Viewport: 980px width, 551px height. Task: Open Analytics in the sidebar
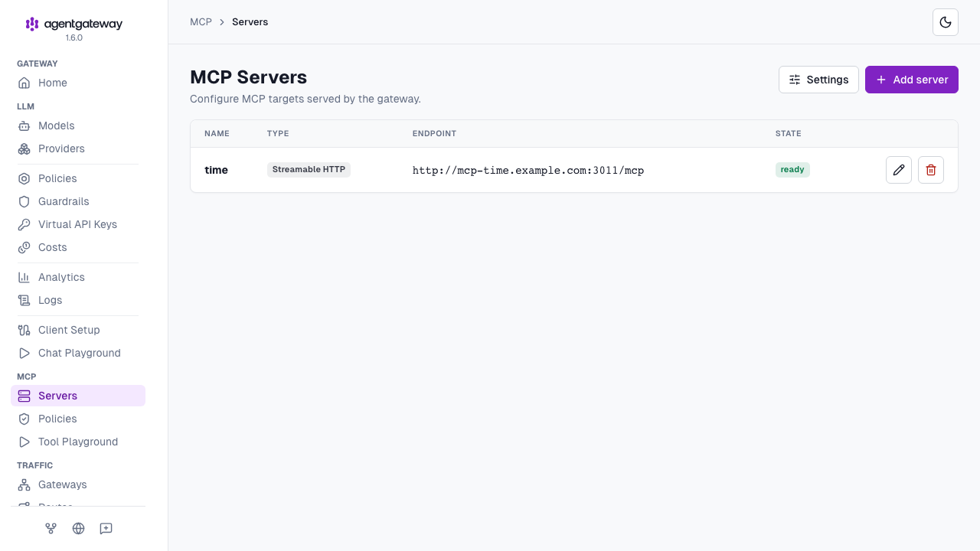[78, 277]
